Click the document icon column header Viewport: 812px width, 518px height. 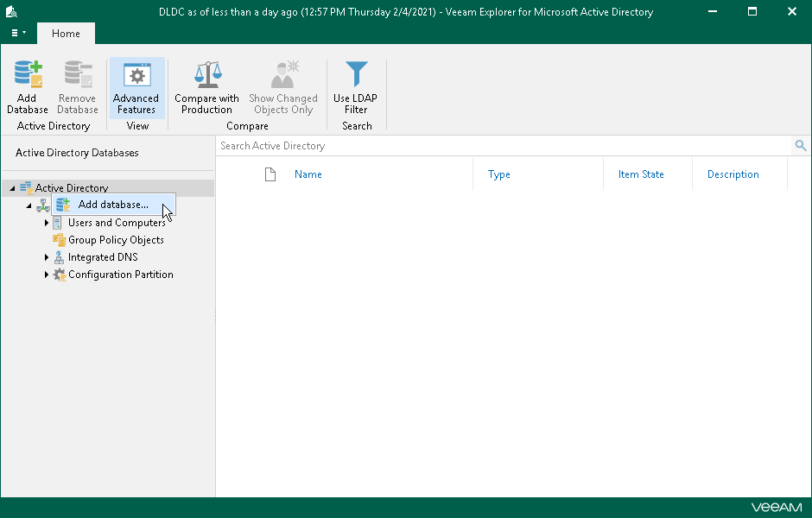click(x=270, y=174)
